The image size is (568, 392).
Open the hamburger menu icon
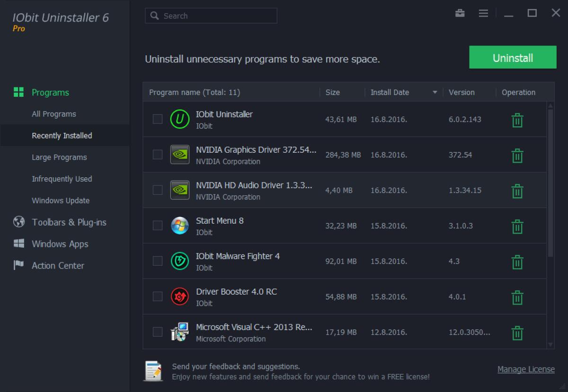click(483, 13)
